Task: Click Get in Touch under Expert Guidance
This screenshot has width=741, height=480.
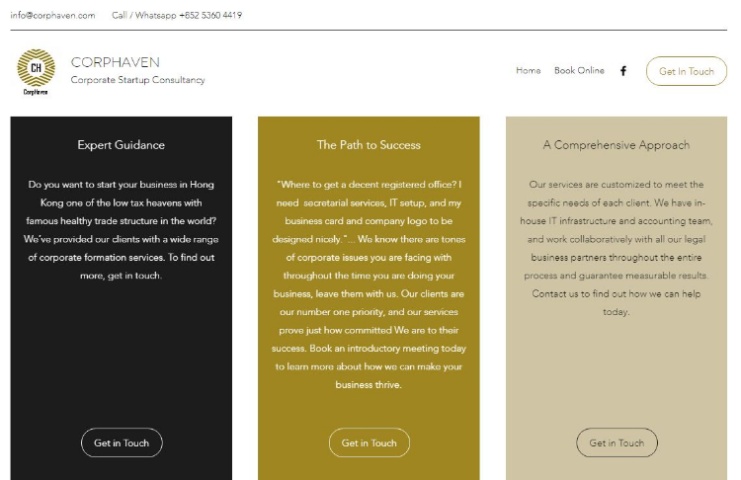Action: 121,443
